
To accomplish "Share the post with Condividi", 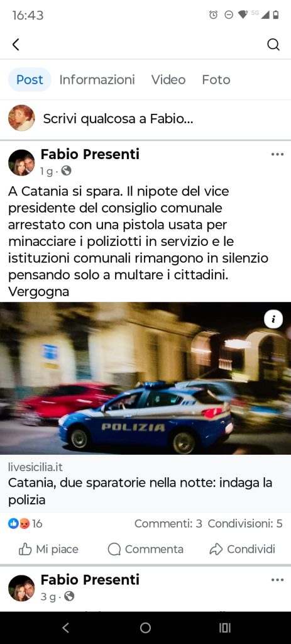I will (242, 549).
